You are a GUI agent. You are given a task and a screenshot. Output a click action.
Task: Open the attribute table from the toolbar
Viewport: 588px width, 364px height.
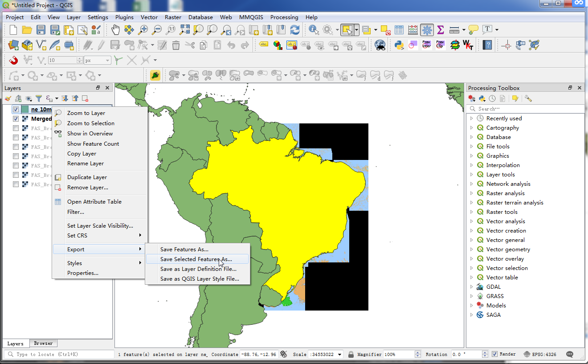point(399,30)
